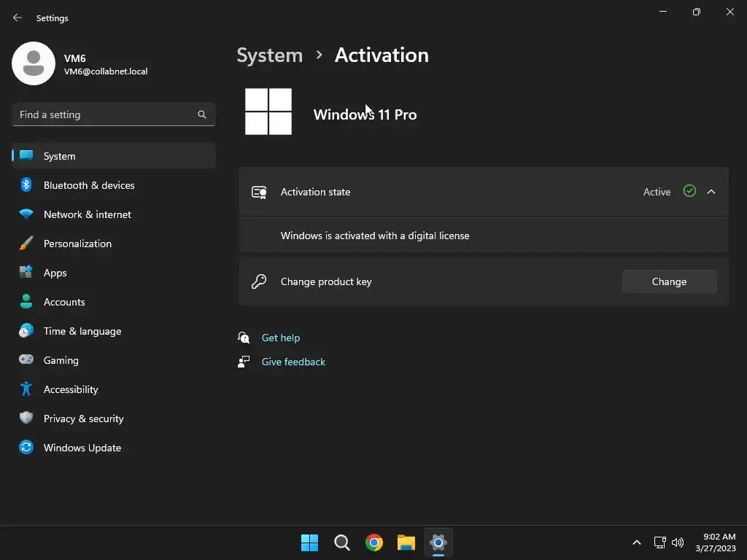Click the volume speaker icon in tray
The image size is (747, 560).
pos(678,542)
